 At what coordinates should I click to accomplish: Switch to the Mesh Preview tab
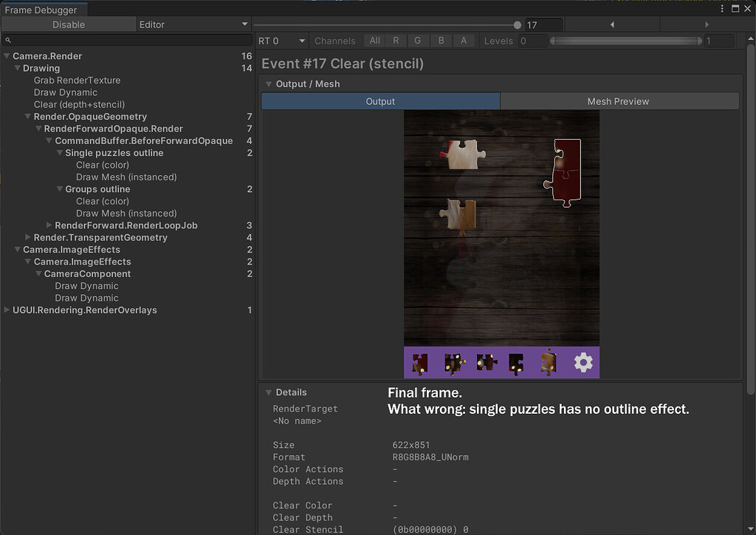[619, 101]
